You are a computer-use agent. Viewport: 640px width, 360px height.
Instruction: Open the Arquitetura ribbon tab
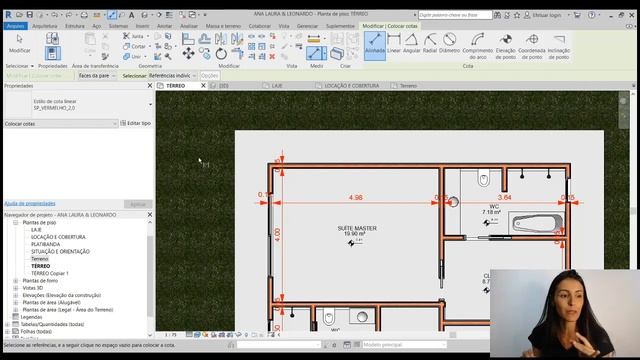[x=45, y=26]
